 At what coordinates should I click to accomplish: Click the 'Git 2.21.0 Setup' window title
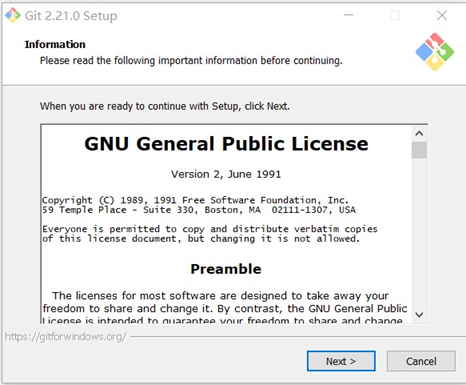(71, 16)
